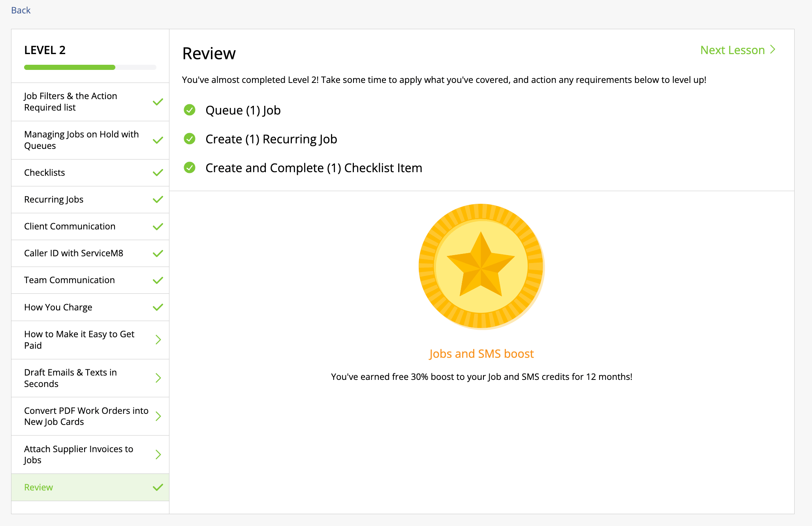Click checkmark next to Client Communication

click(158, 226)
